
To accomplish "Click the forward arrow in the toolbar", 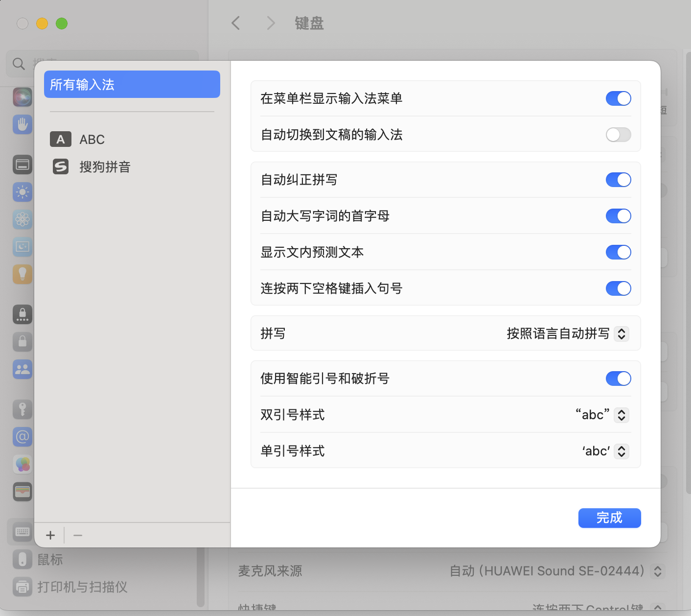I will tap(271, 23).
